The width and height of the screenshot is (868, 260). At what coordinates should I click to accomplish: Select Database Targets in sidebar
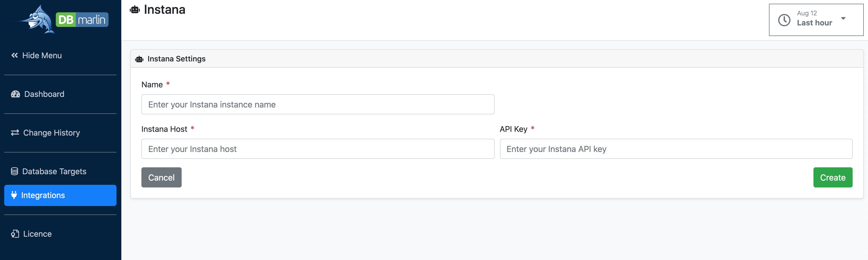[x=54, y=171]
